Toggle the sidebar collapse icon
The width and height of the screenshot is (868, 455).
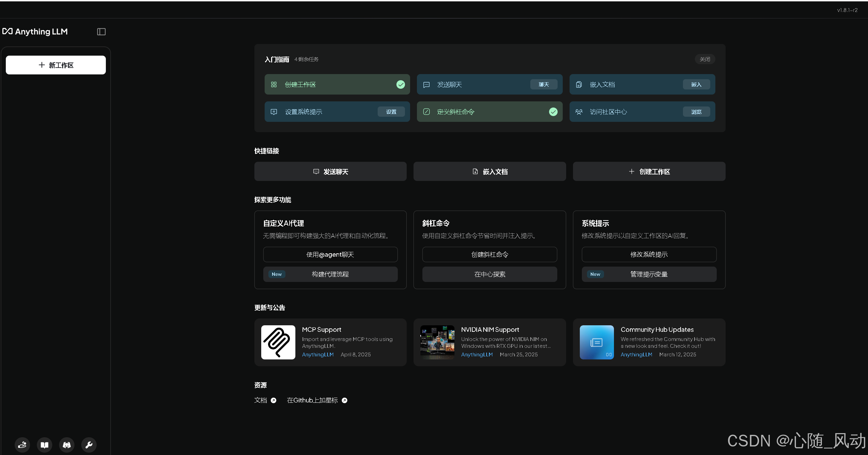101,32
